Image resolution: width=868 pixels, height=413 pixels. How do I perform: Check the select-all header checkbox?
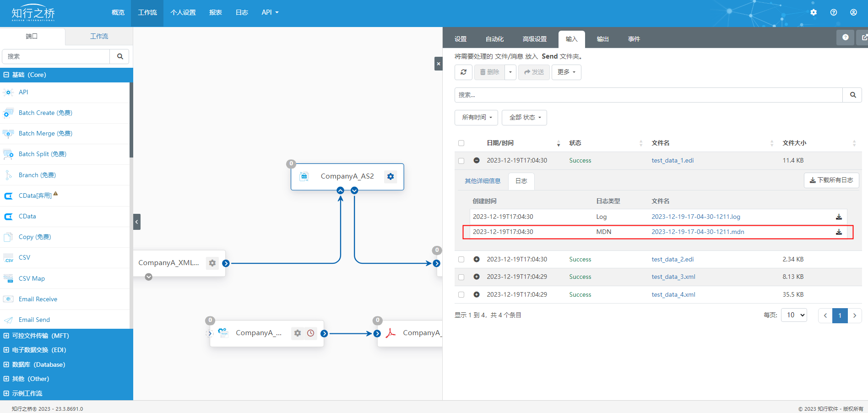point(461,143)
